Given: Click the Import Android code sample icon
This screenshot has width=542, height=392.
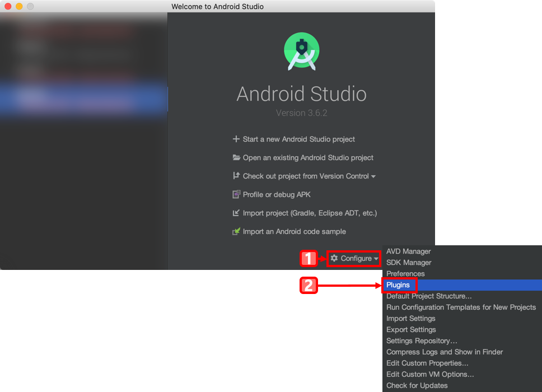Looking at the screenshot, I should 236,231.
